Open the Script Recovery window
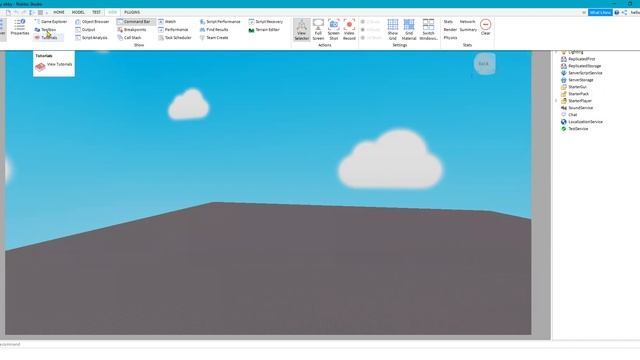 click(x=266, y=22)
